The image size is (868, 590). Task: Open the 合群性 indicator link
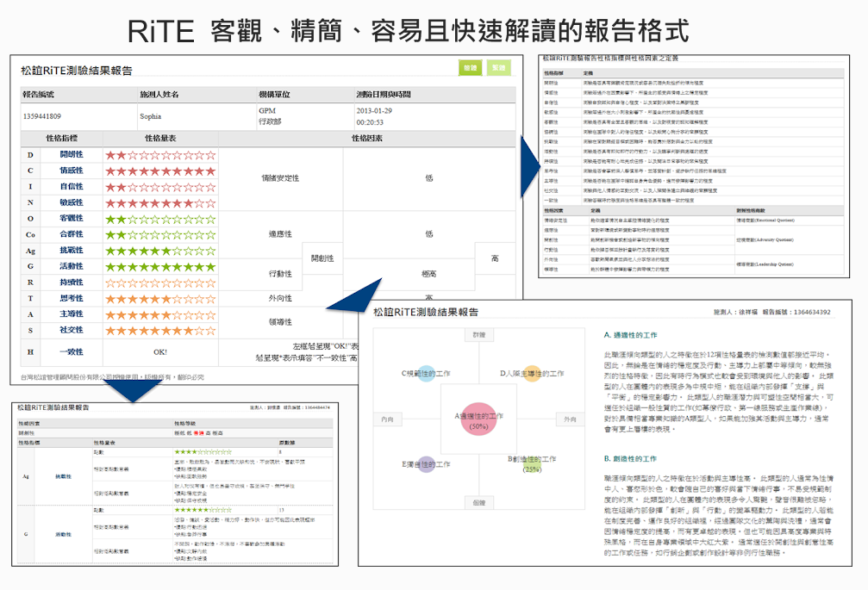[72, 234]
